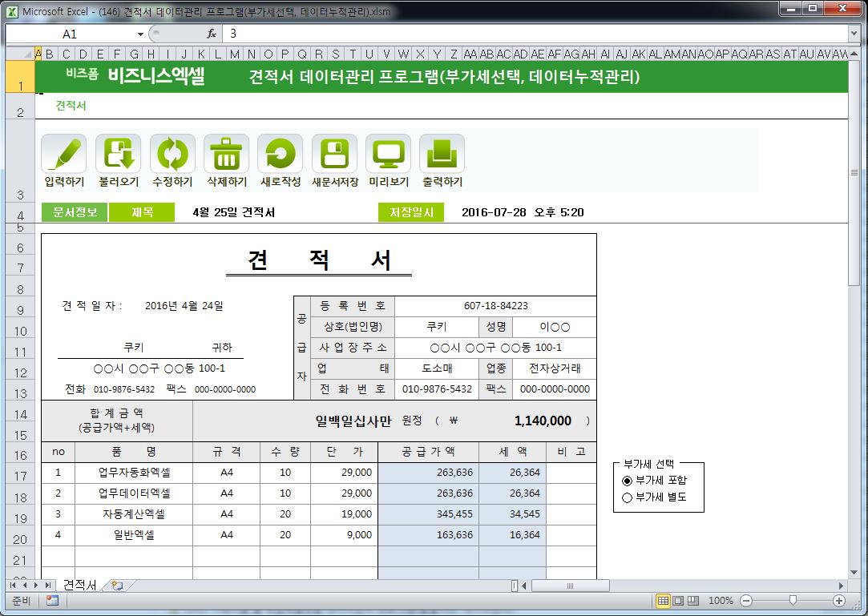Click the zoom in plus button
Image resolution: width=868 pixels, height=616 pixels.
coord(839,601)
